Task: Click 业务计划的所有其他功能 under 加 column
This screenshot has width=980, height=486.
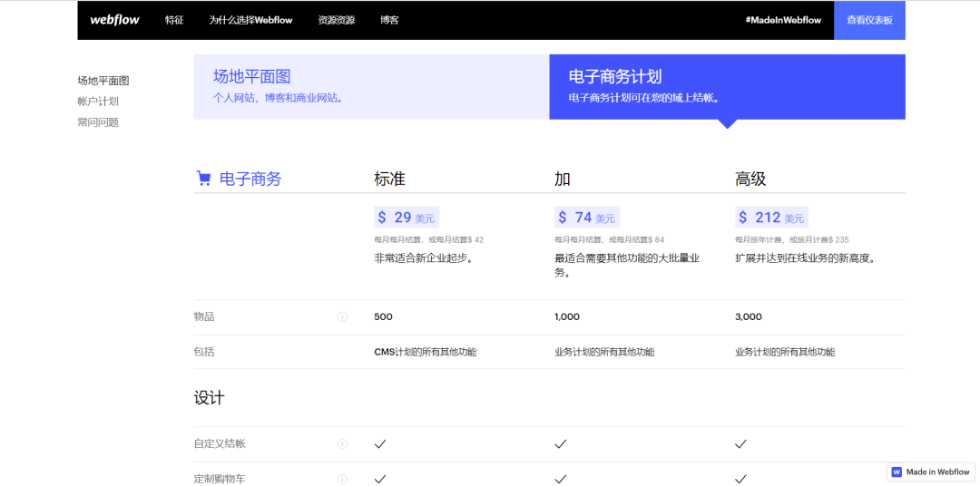Action: (604, 352)
